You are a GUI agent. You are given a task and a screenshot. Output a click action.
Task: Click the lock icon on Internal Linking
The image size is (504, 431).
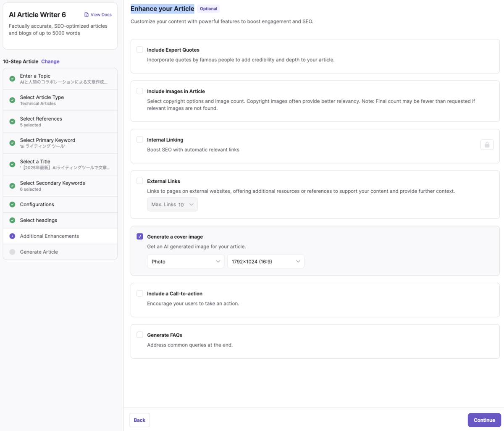487,145
